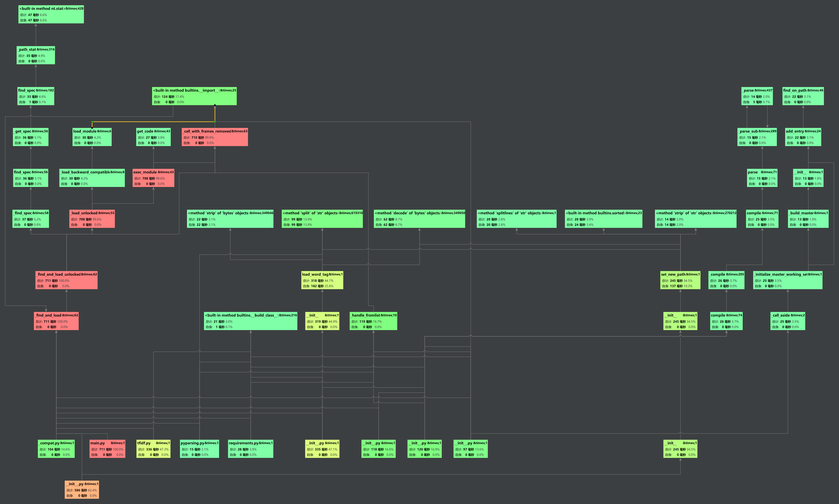Screen dimensions: 839x504
Task: Select the find_on_path node
Action: pos(803,96)
